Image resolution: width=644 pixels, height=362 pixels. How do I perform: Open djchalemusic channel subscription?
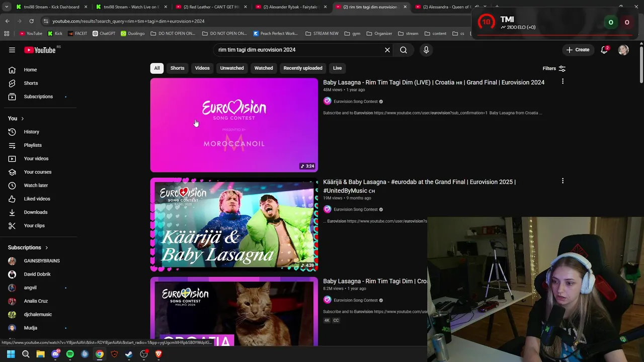point(38,314)
